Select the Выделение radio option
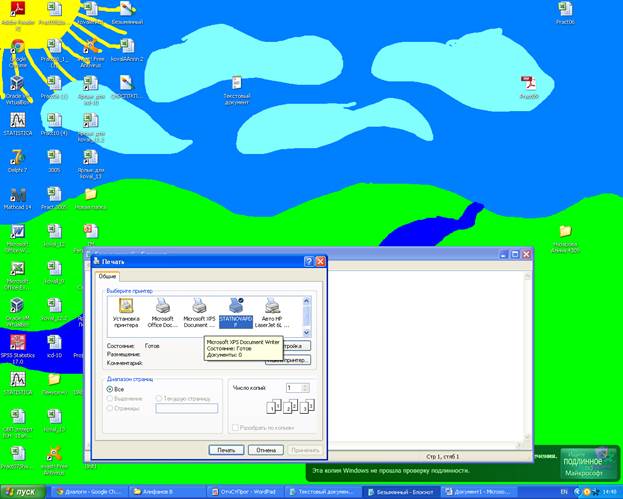Viewport: 623px width, 499px height. tap(110, 398)
